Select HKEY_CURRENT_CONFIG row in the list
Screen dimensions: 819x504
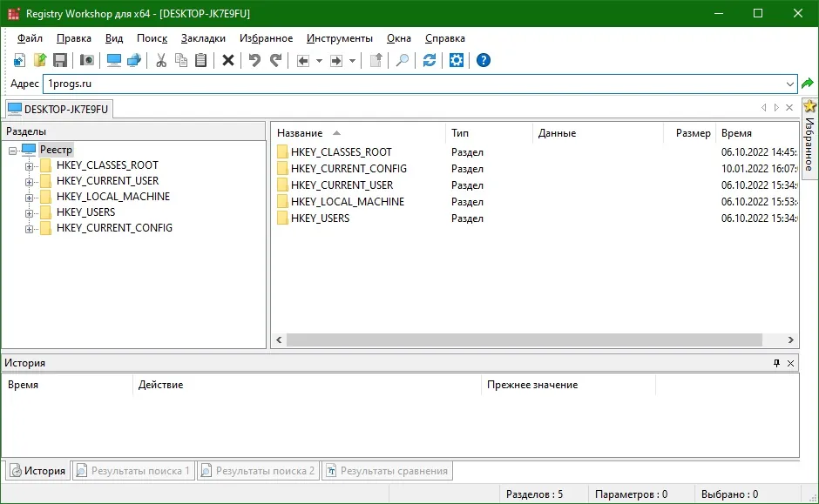tap(536, 169)
